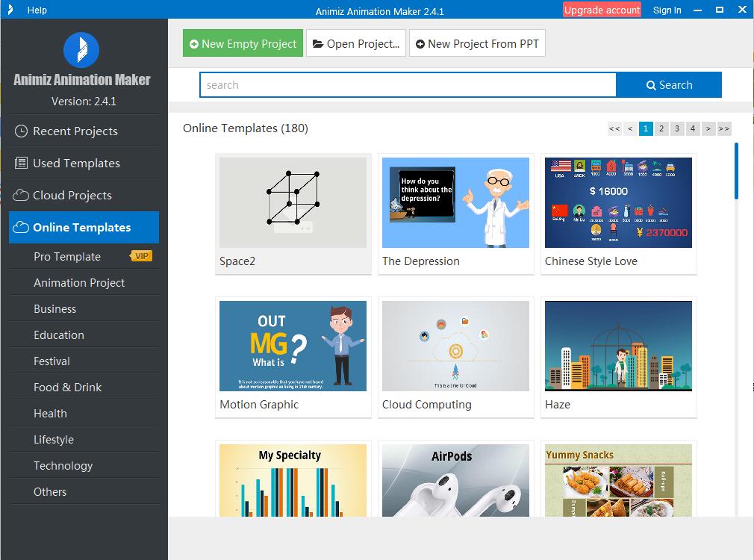Click the Online Templates cloud icon
This screenshot has width=754, height=560.
coord(21,227)
